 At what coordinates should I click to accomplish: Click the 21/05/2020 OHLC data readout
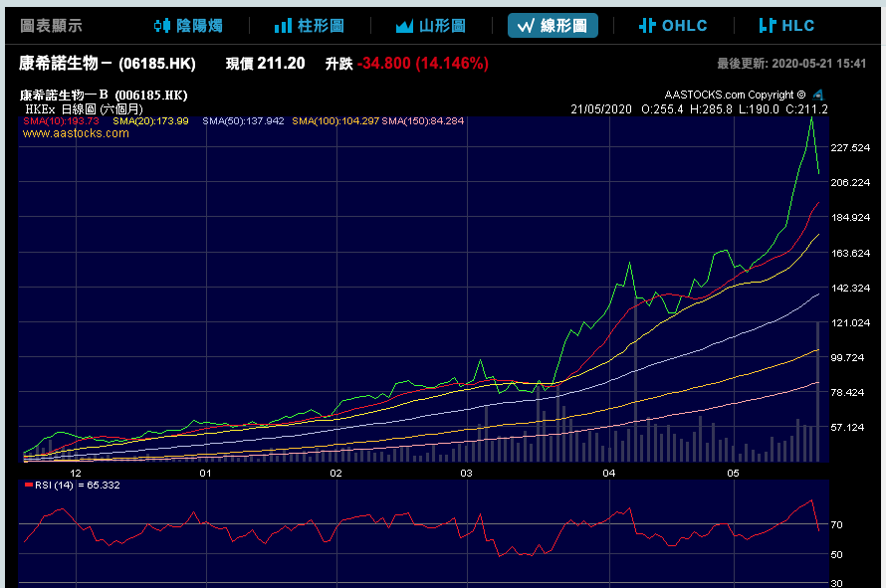coord(699,109)
